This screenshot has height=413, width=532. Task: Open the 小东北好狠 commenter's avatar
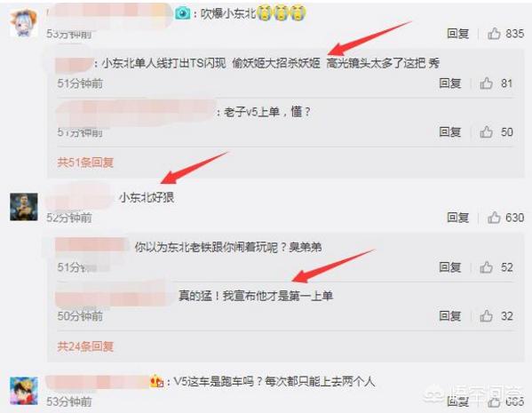pos(24,207)
